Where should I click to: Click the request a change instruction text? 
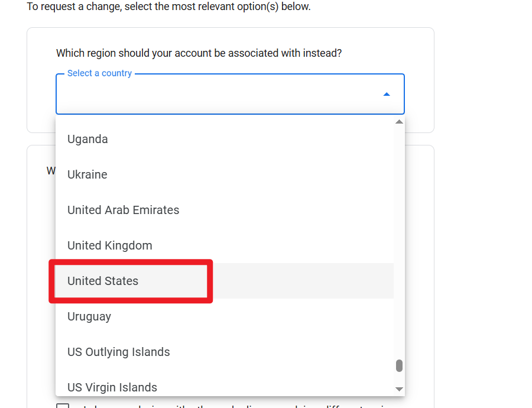(x=168, y=7)
